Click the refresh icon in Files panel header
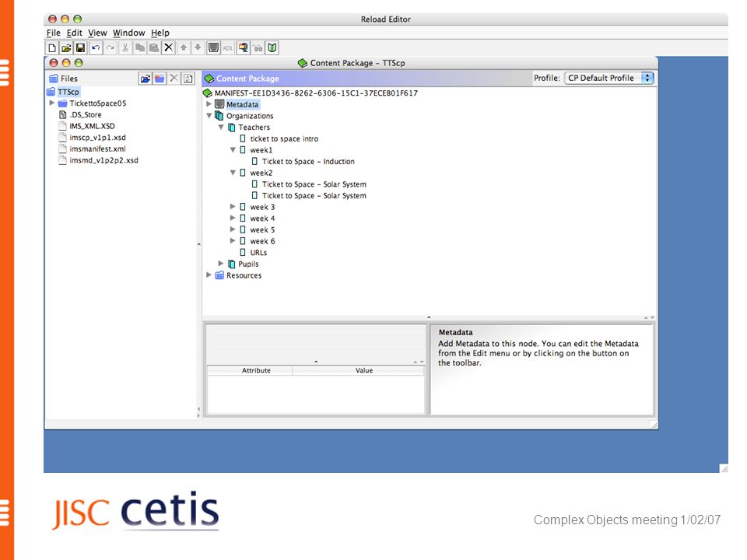Image resolution: width=747 pixels, height=560 pixels. [188, 79]
